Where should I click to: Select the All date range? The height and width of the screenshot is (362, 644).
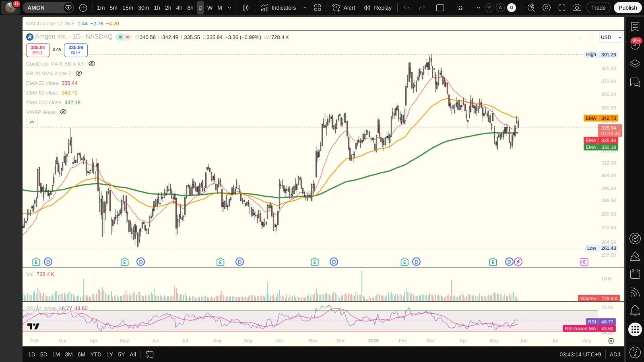[x=133, y=354]
